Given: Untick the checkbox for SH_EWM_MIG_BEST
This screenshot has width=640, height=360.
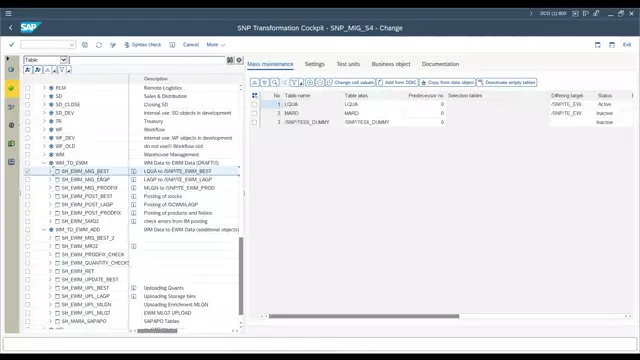Looking at the screenshot, I should [x=27, y=171].
